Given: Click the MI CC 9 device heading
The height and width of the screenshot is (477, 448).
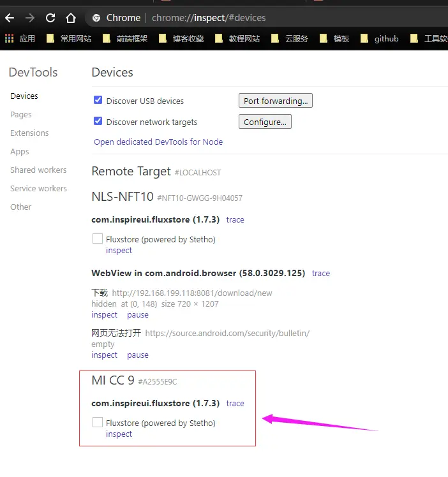Looking at the screenshot, I should pyautogui.click(x=113, y=380).
